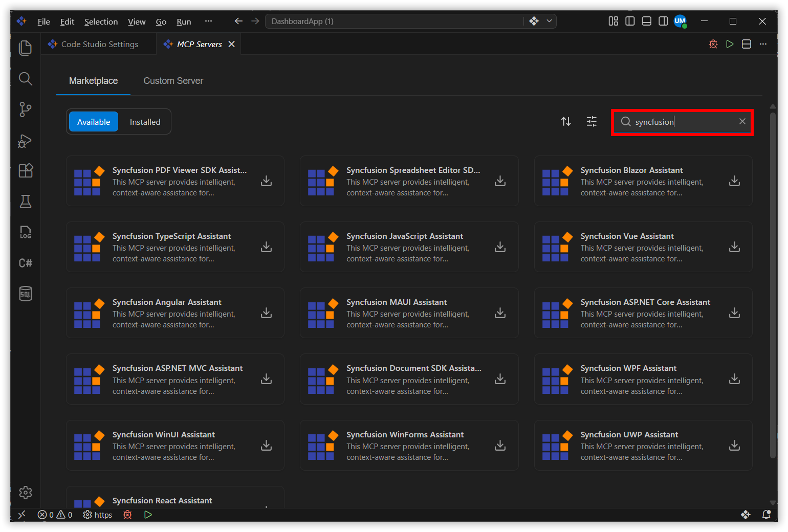The image size is (788, 532).
Task: Open the Run menu
Action: click(x=184, y=21)
